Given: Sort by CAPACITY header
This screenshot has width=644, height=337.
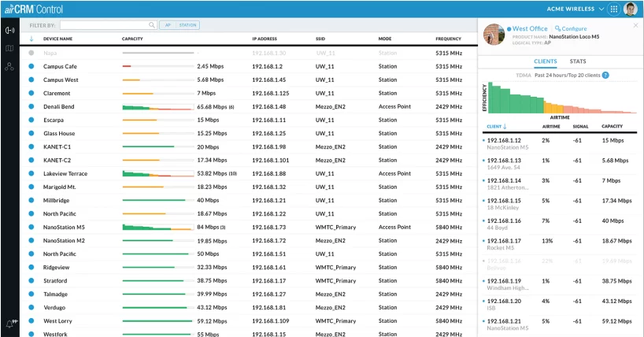Looking at the screenshot, I should 132,39.
